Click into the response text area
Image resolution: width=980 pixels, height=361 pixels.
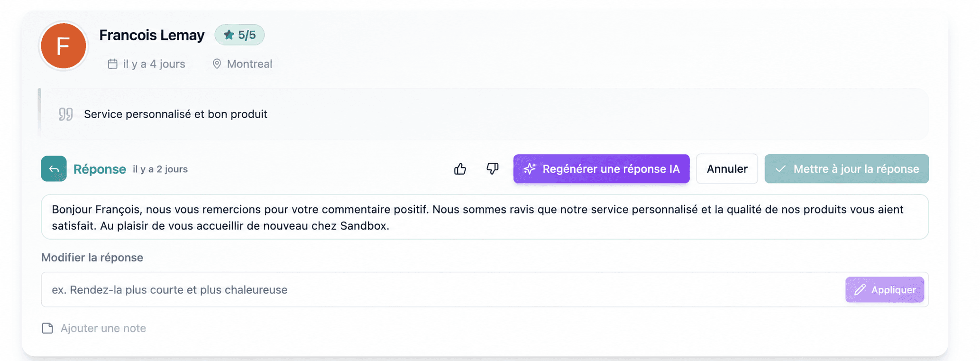485,217
